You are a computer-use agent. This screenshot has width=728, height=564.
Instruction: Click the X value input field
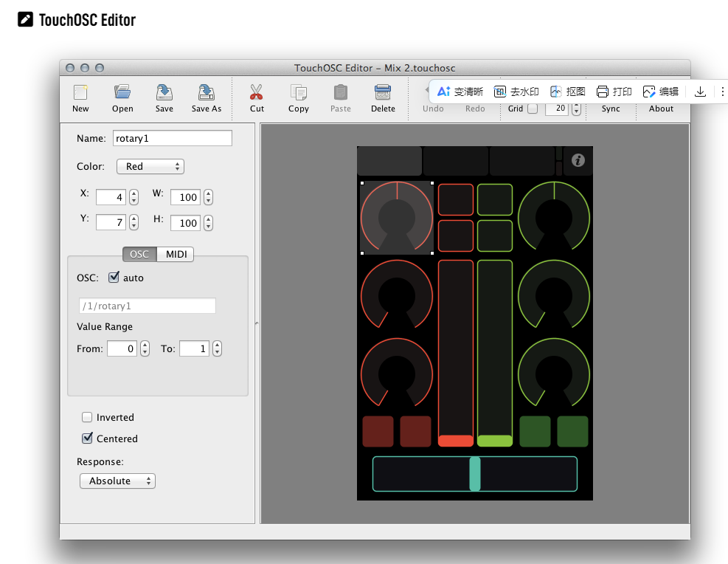111,197
